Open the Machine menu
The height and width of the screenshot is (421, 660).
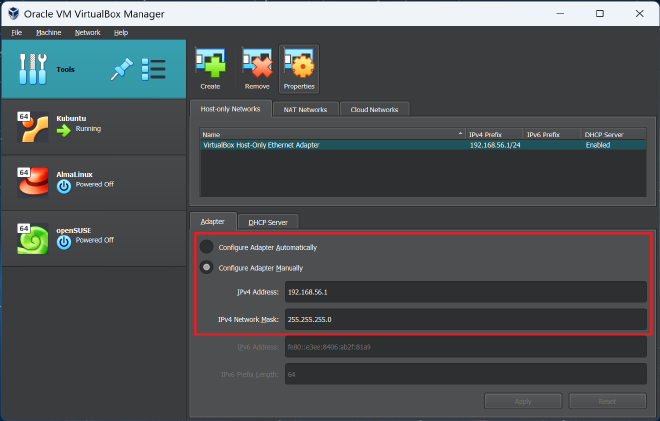48,32
